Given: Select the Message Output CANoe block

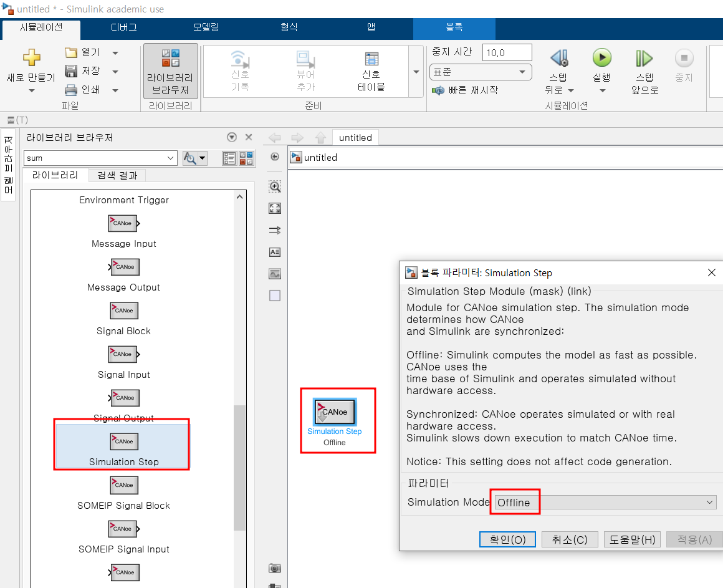Looking at the screenshot, I should pyautogui.click(x=123, y=267).
